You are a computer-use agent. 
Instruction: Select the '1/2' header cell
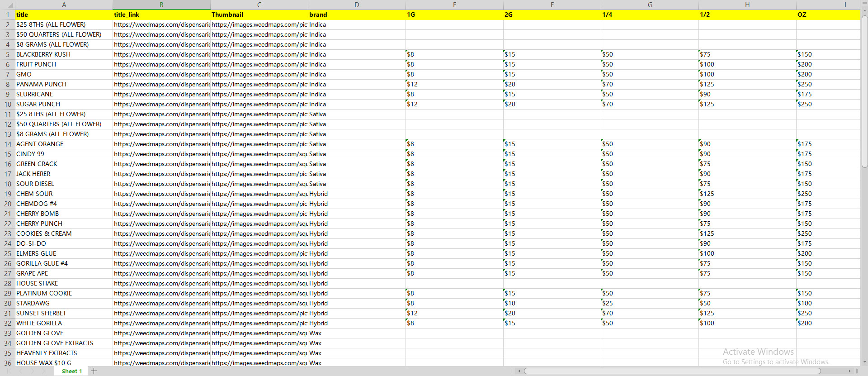coord(747,14)
